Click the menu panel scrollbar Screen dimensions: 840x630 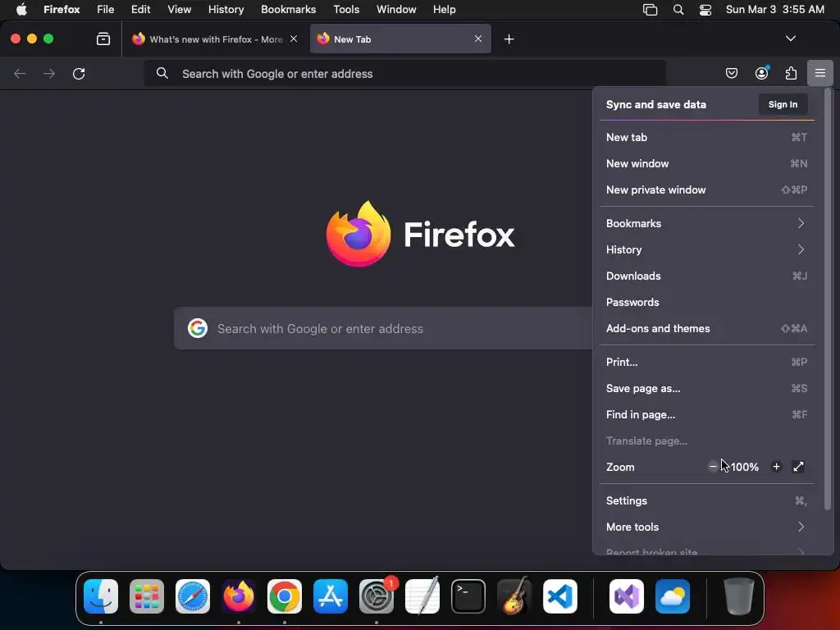click(828, 300)
